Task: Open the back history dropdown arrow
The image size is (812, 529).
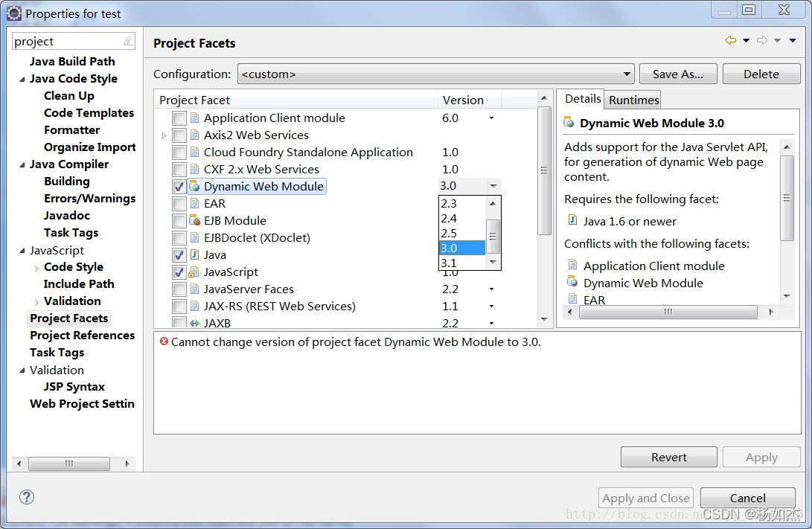Action: [747, 40]
